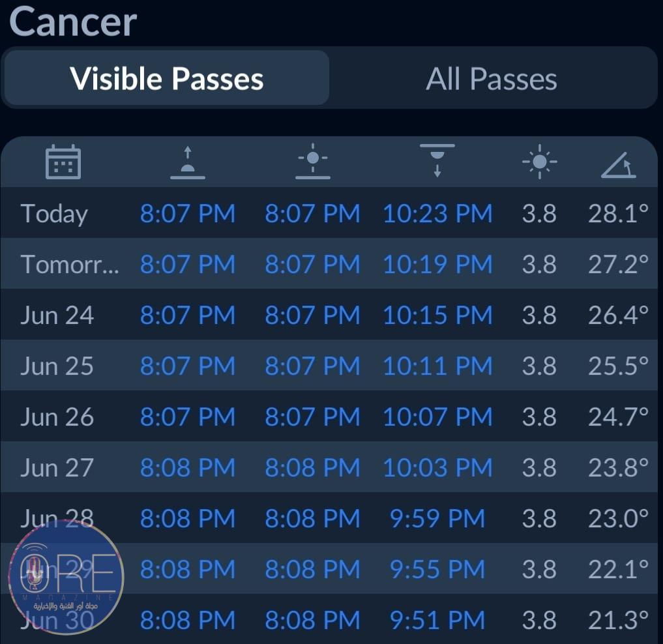Click the elevation angle column icon
The image size is (663, 644).
tap(618, 163)
